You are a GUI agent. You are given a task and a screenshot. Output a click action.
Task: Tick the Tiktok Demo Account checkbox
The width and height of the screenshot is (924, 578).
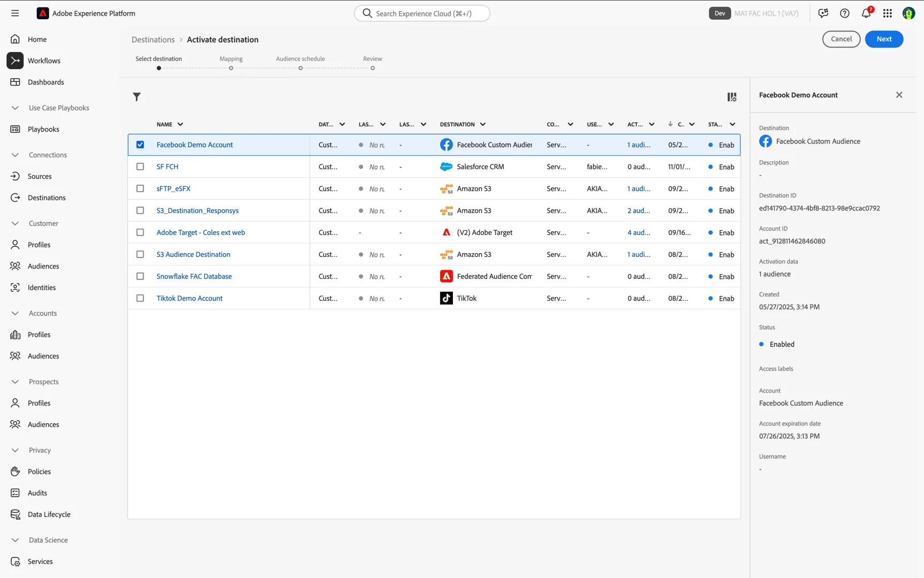[140, 298]
